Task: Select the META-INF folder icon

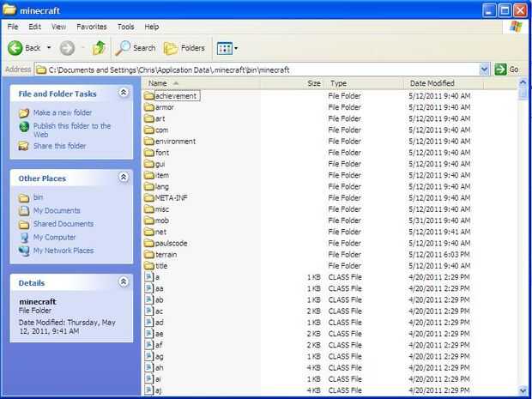Action: 149,198
